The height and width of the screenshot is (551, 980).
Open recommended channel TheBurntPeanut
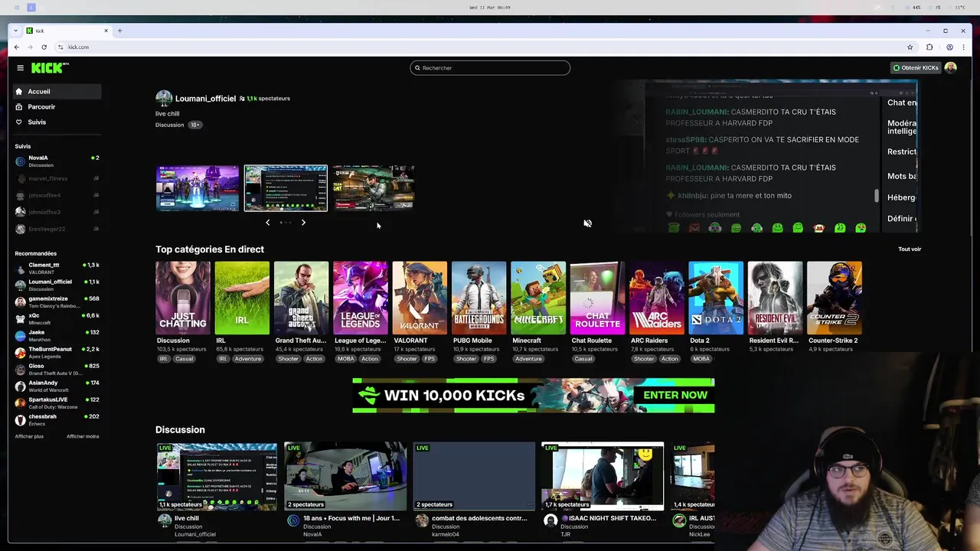[57, 352]
